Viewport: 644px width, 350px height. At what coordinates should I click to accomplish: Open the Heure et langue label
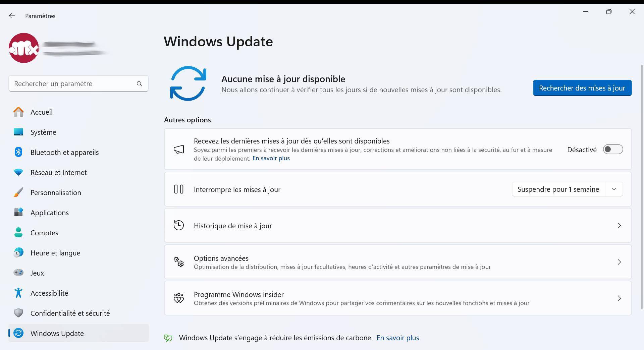tap(55, 253)
